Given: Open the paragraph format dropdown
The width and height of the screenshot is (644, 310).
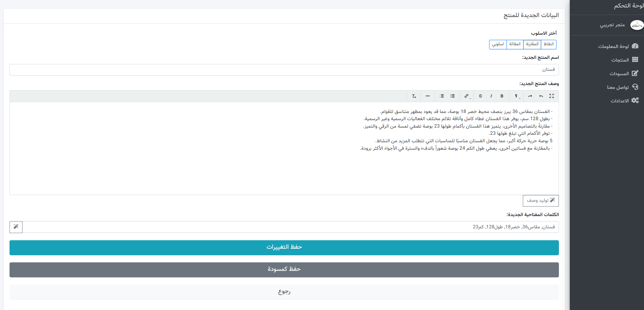Looking at the screenshot, I should pos(517,96).
